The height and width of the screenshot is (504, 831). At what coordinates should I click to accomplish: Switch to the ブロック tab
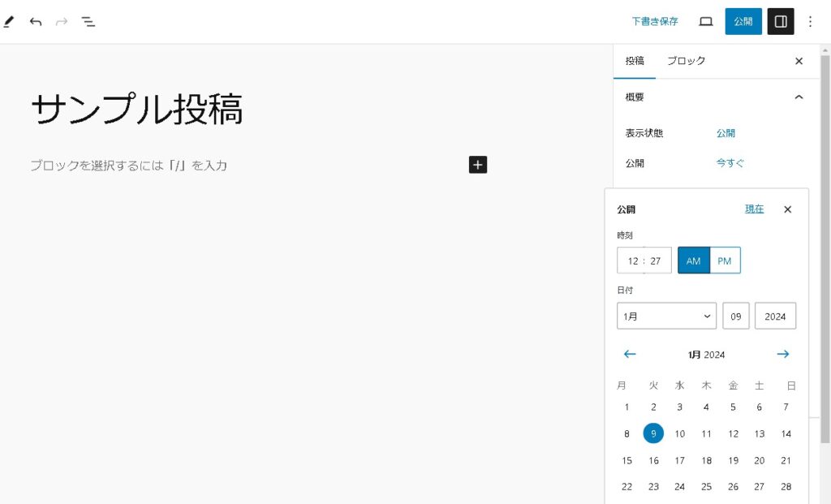686,61
